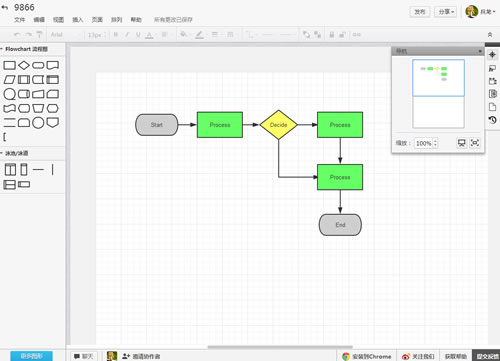Viewport: 500px width, 361px height.
Task: Select the Manual Input shape in the palette
Action: (x=38, y=94)
